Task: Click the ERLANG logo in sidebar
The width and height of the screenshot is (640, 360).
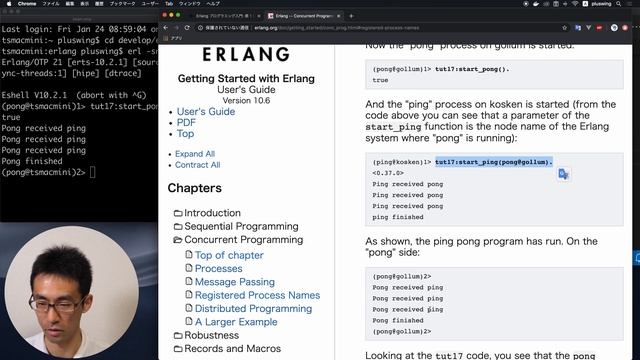Action: (246, 54)
